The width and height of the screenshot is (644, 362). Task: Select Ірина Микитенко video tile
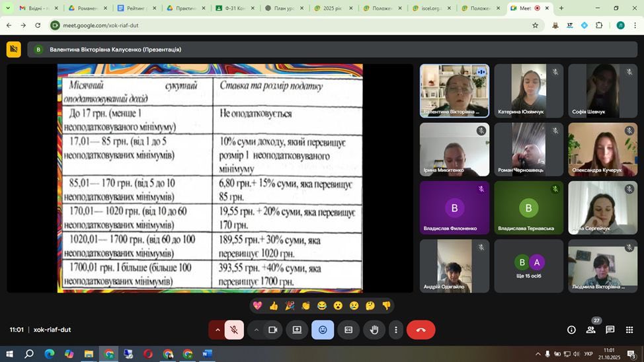coord(454,149)
